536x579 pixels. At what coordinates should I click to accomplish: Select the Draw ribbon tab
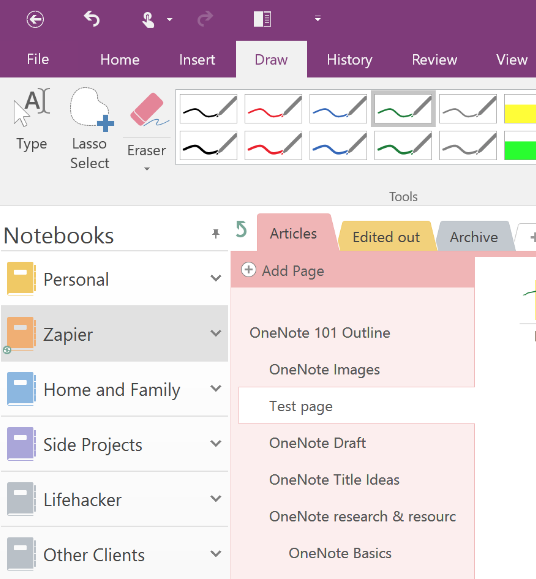[271, 59]
